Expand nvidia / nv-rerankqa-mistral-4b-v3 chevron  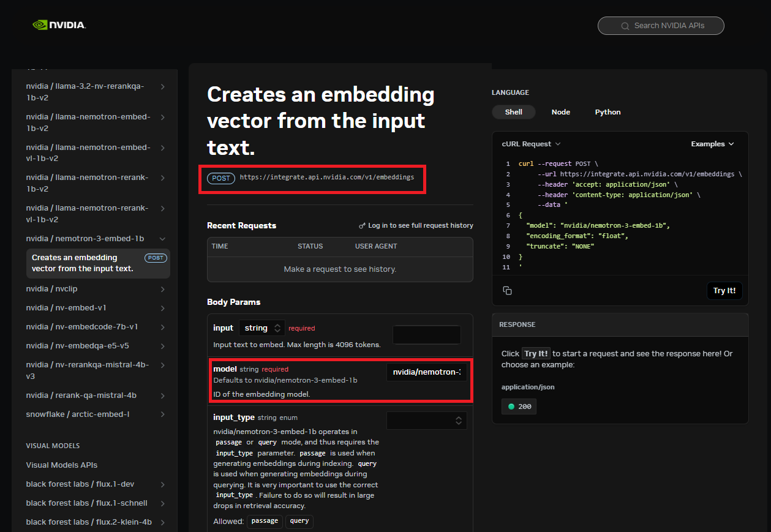click(x=163, y=365)
